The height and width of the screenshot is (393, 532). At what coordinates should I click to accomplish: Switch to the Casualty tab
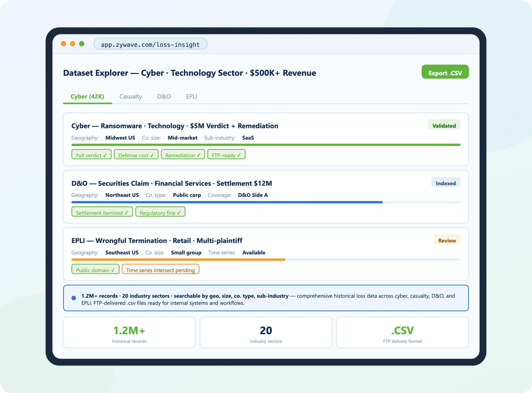point(130,96)
